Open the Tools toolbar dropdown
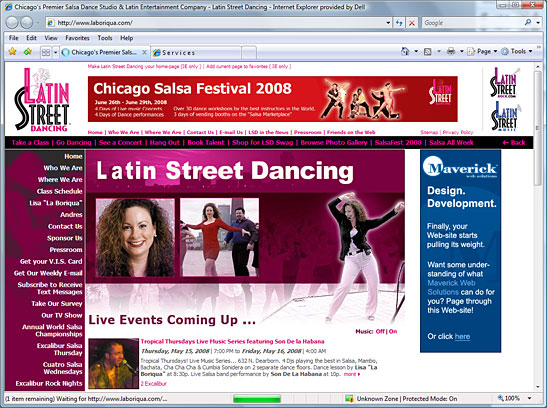 click(x=517, y=52)
